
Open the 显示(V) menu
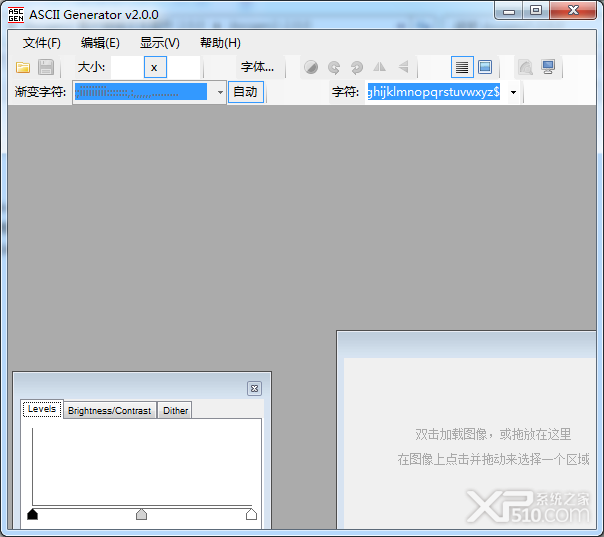pyautogui.click(x=159, y=43)
